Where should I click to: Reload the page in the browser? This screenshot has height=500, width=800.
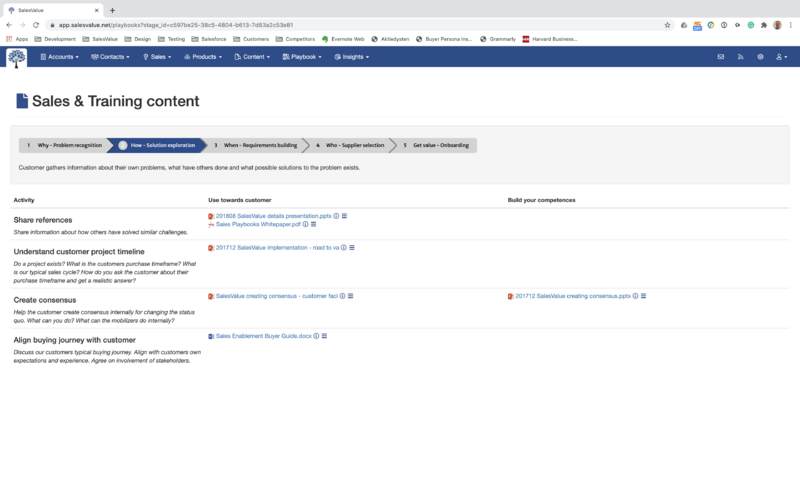[36, 25]
